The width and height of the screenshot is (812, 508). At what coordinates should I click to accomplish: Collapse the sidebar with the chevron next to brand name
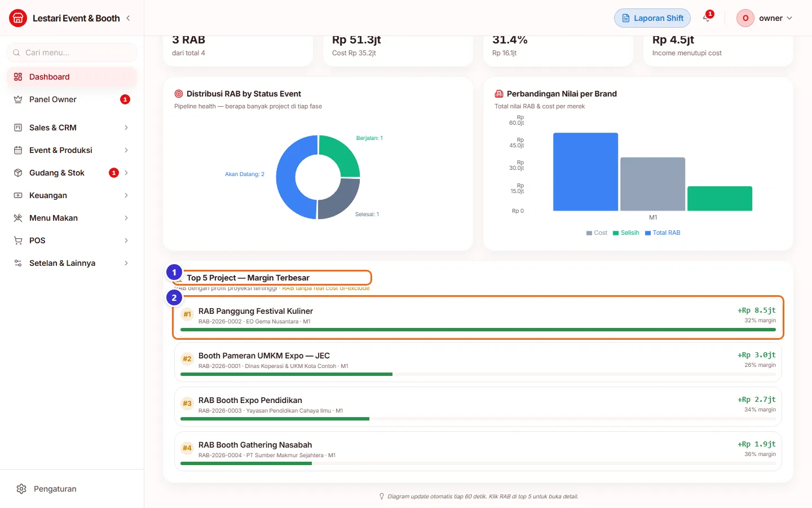click(x=128, y=18)
